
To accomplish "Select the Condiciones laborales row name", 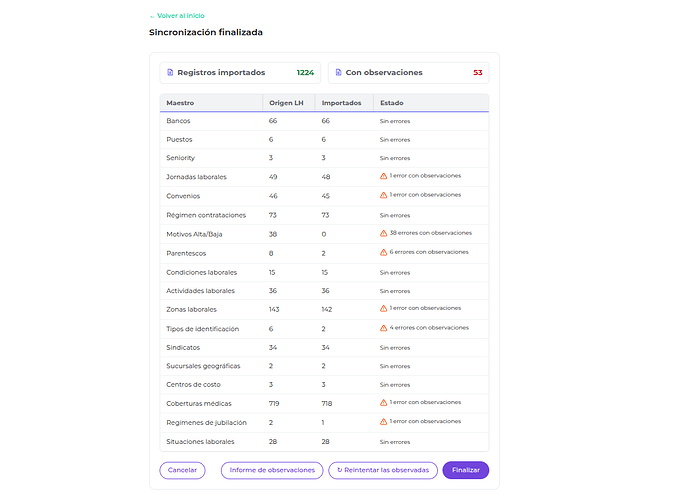I will [201, 272].
